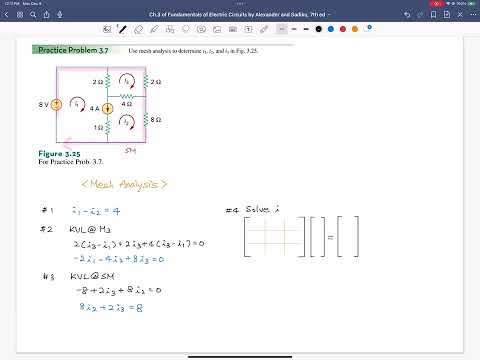Choose the medium stroke width preset

point(294,29)
